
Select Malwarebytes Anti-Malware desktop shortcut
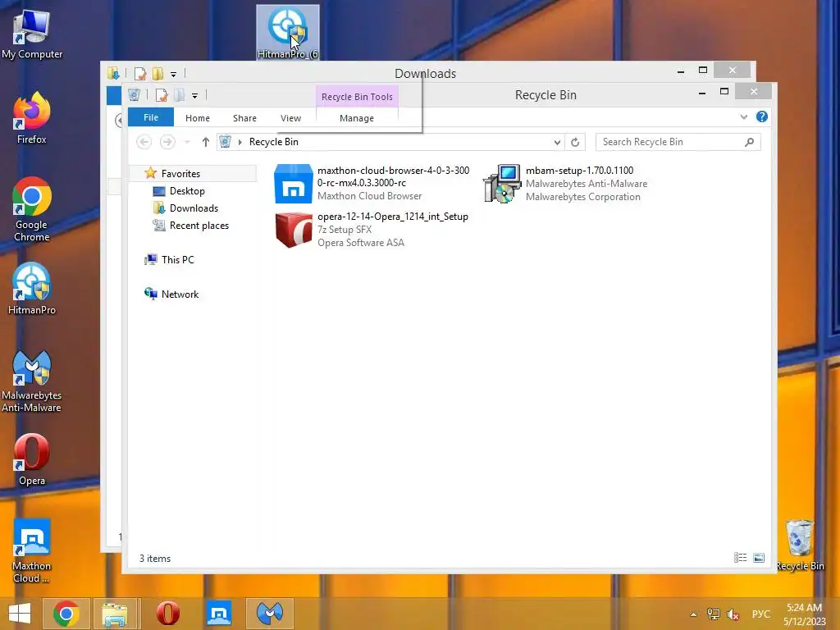[32, 381]
